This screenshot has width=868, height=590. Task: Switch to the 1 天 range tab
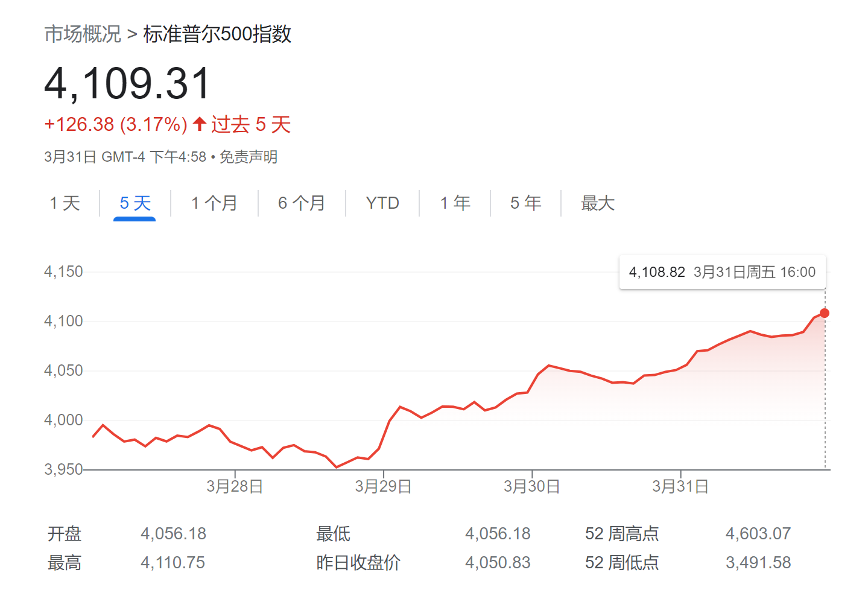(x=65, y=203)
